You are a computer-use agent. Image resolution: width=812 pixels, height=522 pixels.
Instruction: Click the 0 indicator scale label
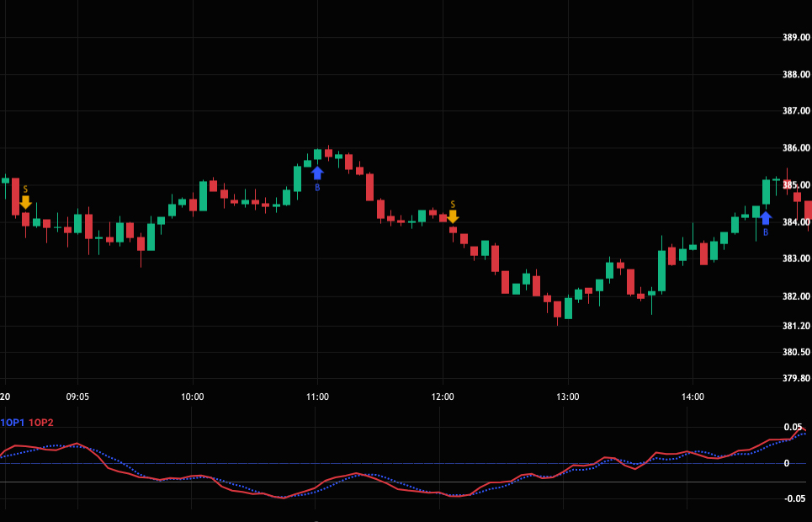click(x=787, y=463)
